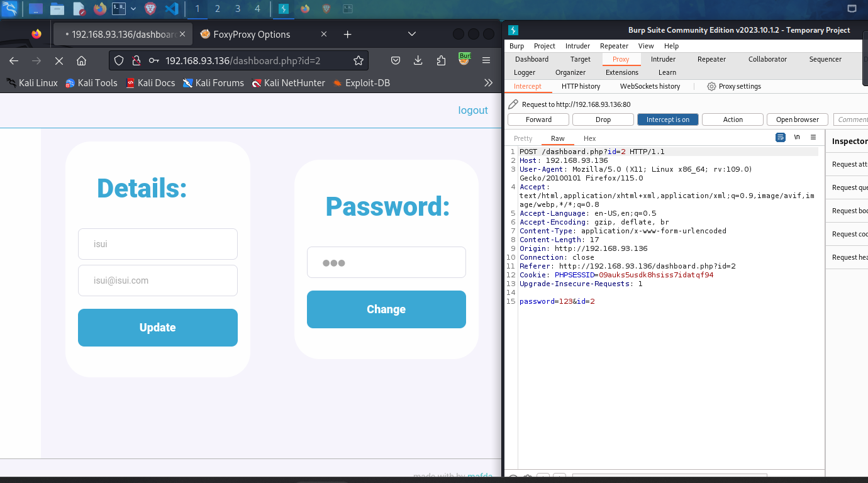Forward the intercepted request
This screenshot has width=868, height=483.
pos(538,119)
